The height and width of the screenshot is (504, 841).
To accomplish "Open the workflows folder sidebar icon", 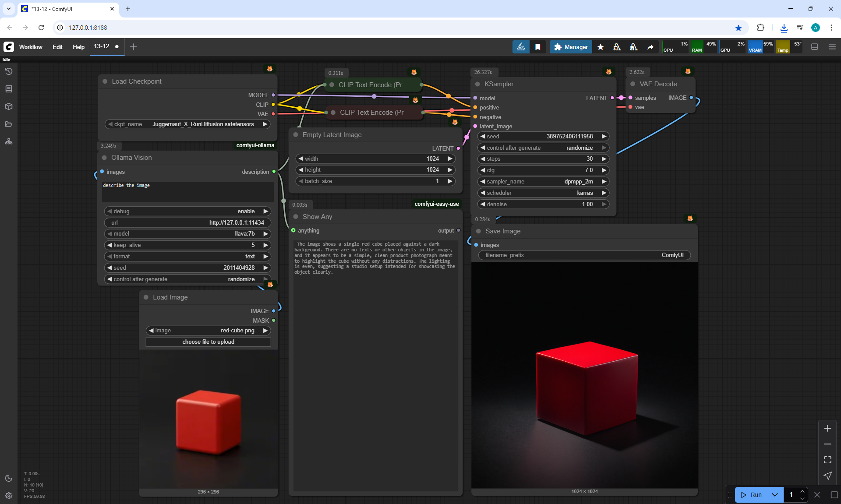I will point(8,124).
